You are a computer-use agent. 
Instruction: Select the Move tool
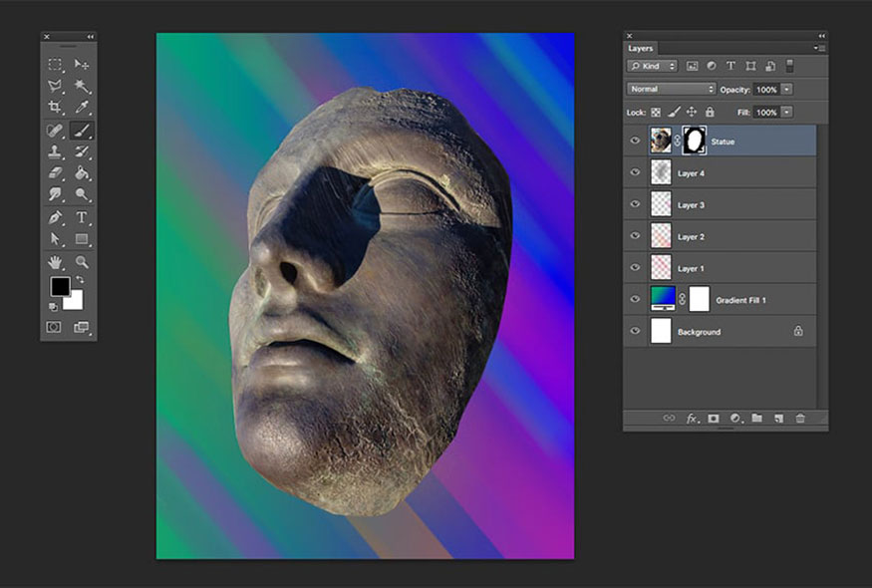pos(82,65)
